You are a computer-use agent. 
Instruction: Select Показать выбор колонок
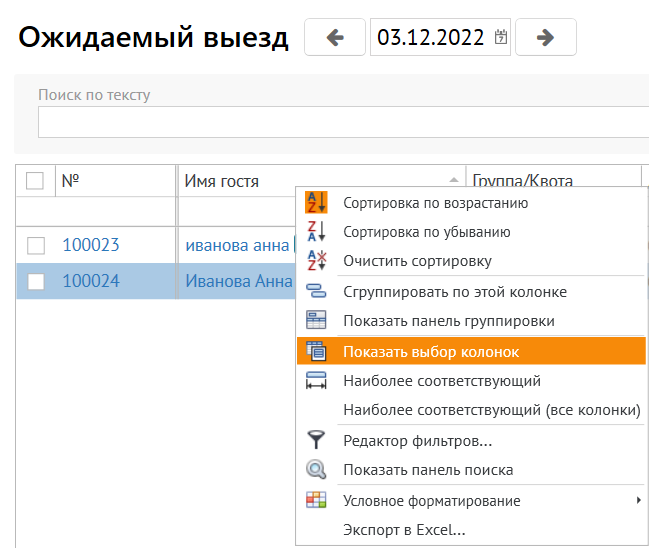coord(471,351)
